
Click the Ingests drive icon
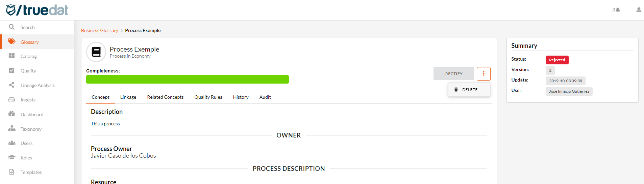11,99
